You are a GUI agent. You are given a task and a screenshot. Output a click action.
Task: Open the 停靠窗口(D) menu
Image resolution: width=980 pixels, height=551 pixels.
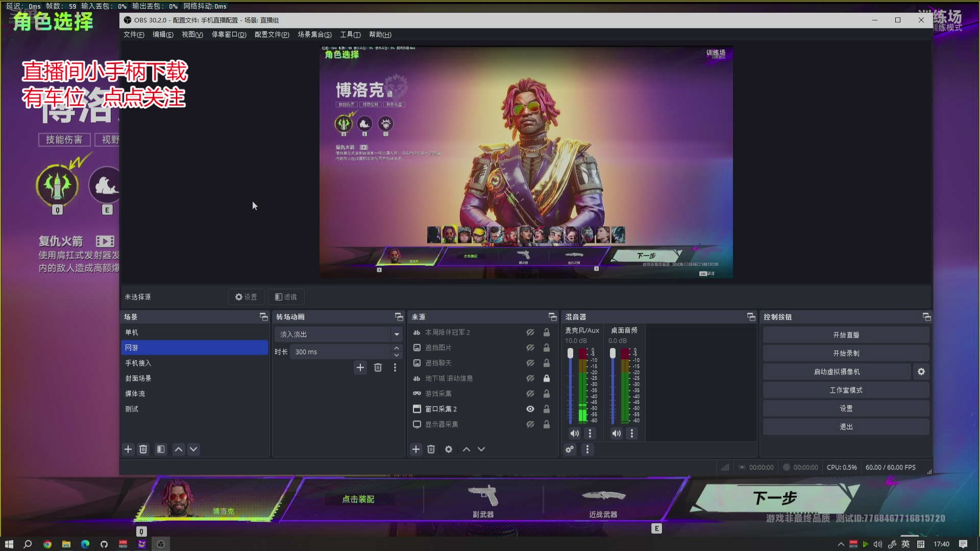tap(229, 35)
